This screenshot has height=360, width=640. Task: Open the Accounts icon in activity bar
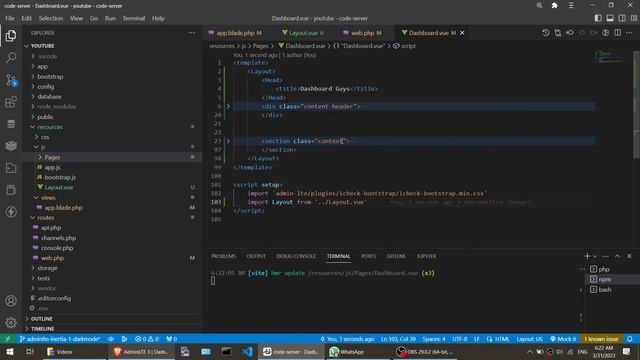coord(11,301)
